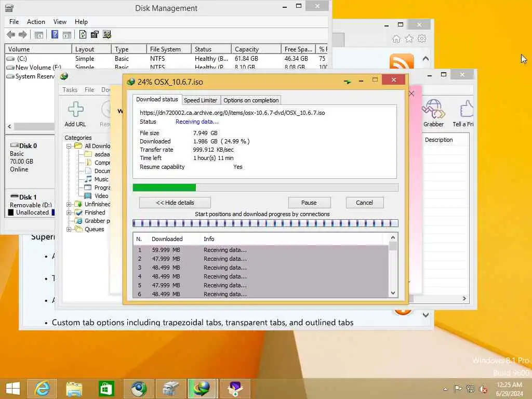Select the Video category in IDM

pos(101,196)
